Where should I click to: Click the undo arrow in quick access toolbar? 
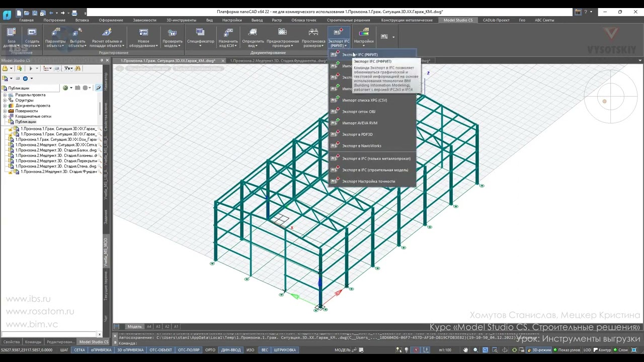(x=51, y=13)
